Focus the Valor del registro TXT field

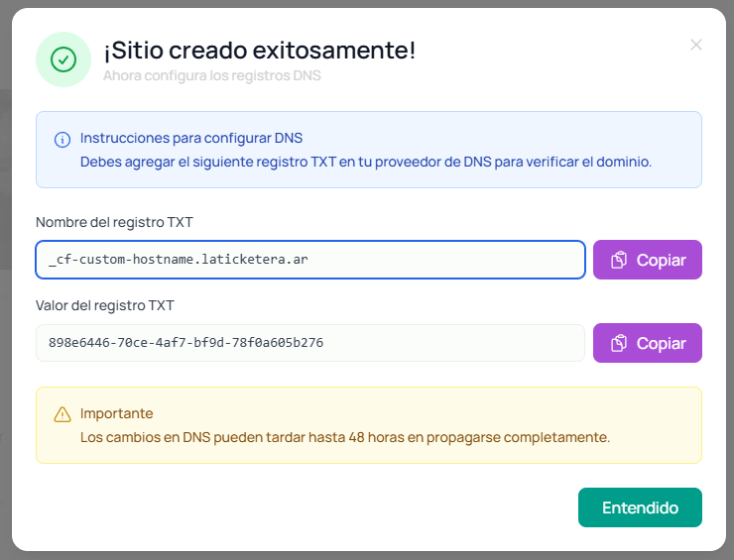(x=310, y=343)
